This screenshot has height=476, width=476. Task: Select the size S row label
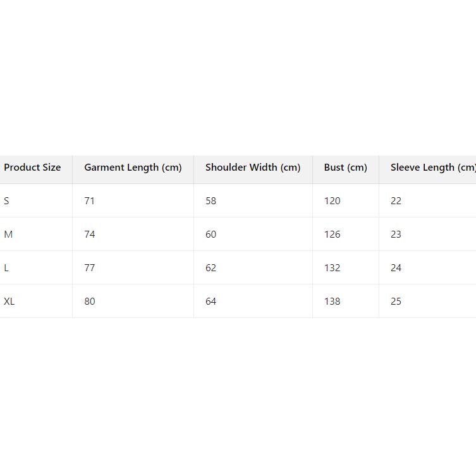pos(7,201)
